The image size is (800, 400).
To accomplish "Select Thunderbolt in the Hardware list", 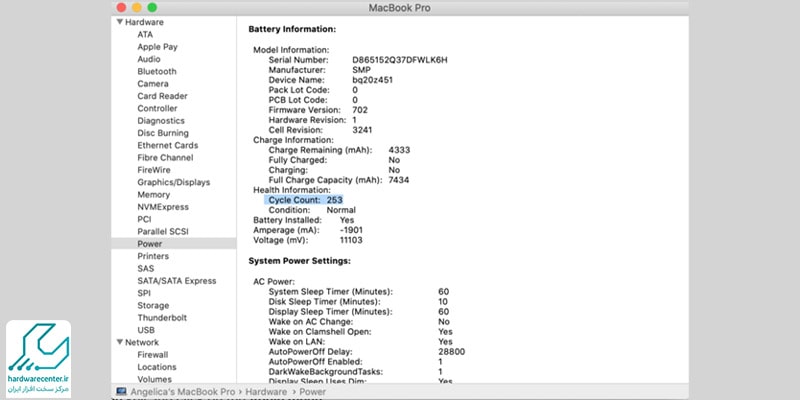I will (160, 317).
